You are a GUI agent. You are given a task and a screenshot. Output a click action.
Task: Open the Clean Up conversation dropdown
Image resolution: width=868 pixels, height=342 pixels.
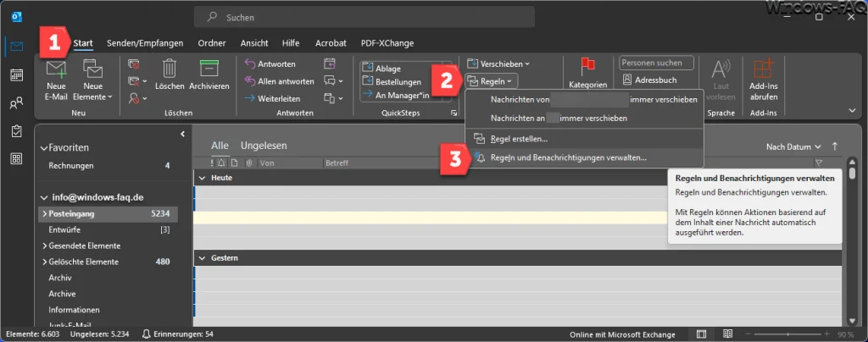[138, 81]
